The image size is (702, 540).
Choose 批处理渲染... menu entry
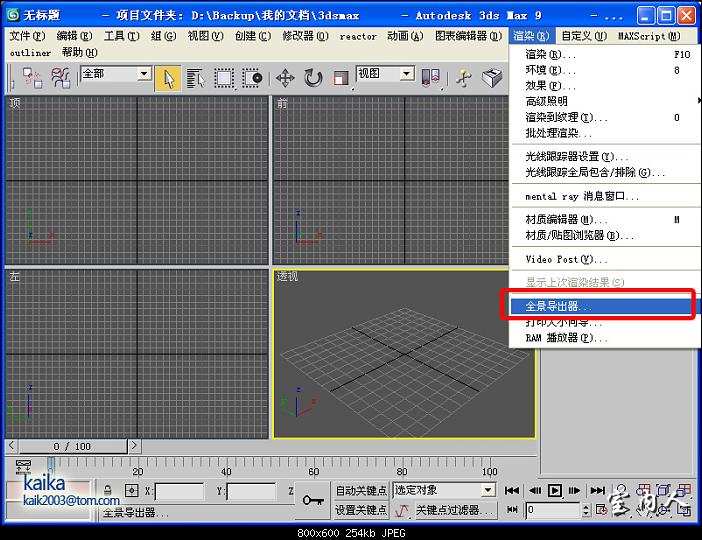(x=605, y=133)
